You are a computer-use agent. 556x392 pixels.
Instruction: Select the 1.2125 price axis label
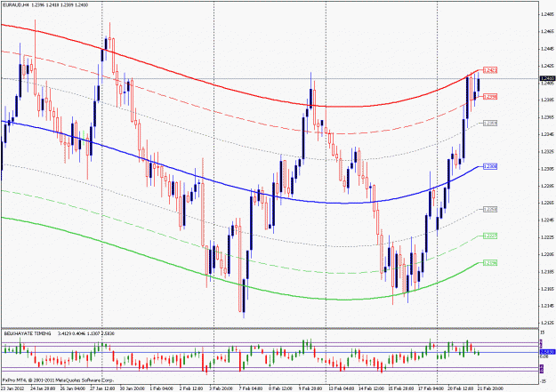click(x=548, y=323)
